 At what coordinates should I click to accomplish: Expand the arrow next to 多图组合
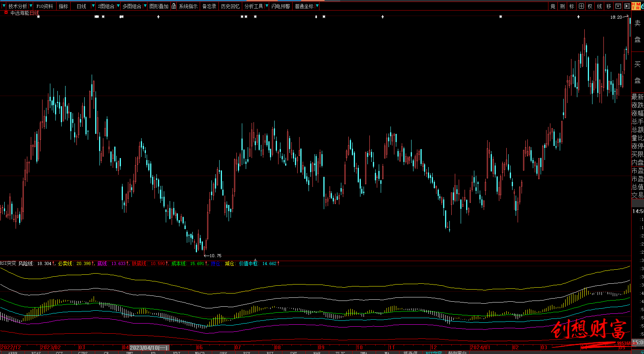145,6
